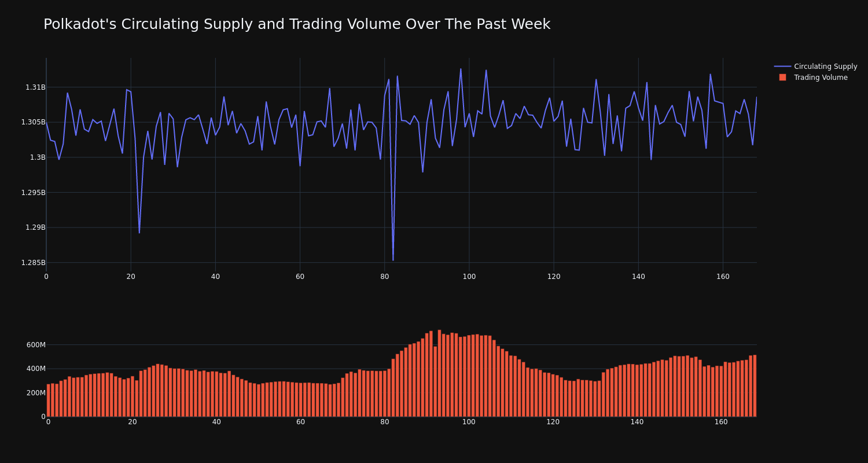Click the last volume bar at chart end
868x463 pixels.
[755, 386]
